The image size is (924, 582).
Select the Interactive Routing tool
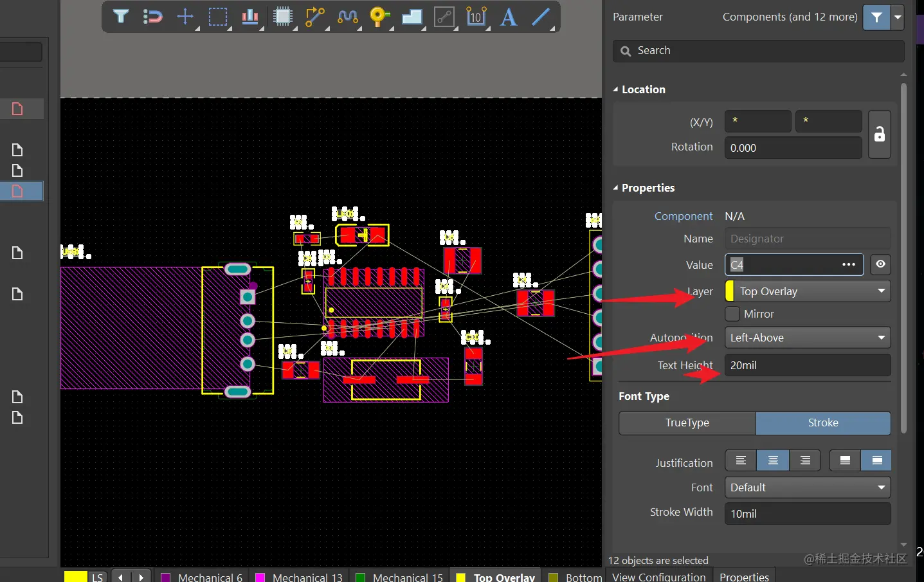pyautogui.click(x=315, y=16)
